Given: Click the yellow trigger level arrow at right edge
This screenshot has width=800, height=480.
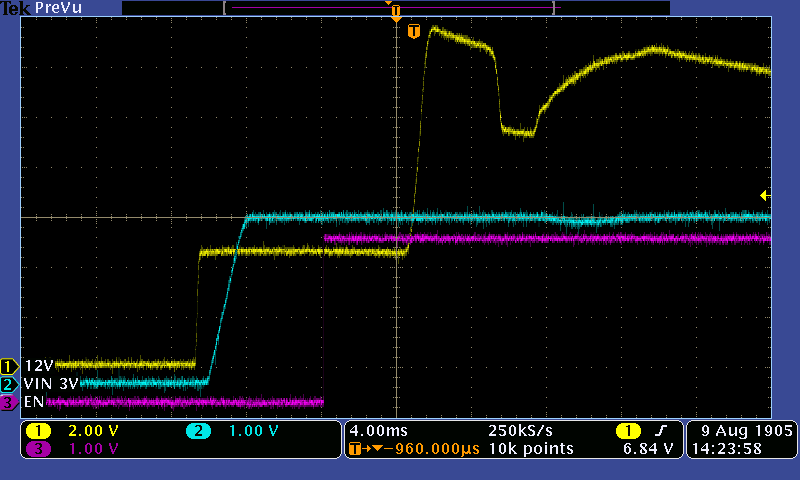Looking at the screenshot, I should 765,195.
